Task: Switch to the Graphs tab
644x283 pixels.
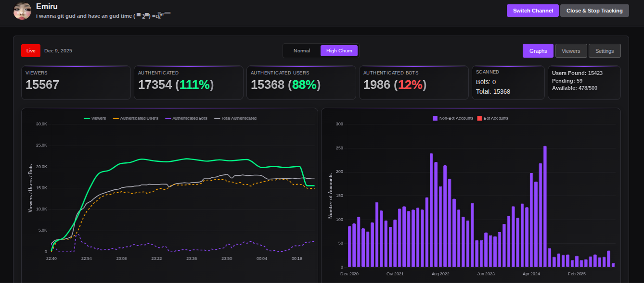Action: coord(538,51)
